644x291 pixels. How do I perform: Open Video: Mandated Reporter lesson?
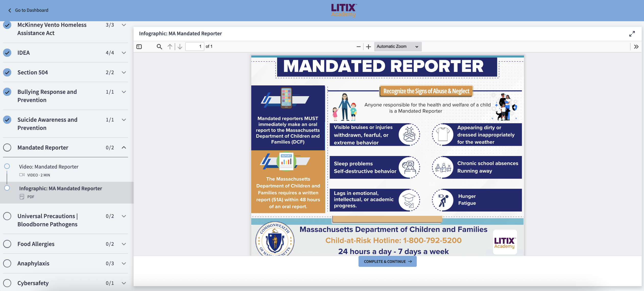(x=49, y=167)
